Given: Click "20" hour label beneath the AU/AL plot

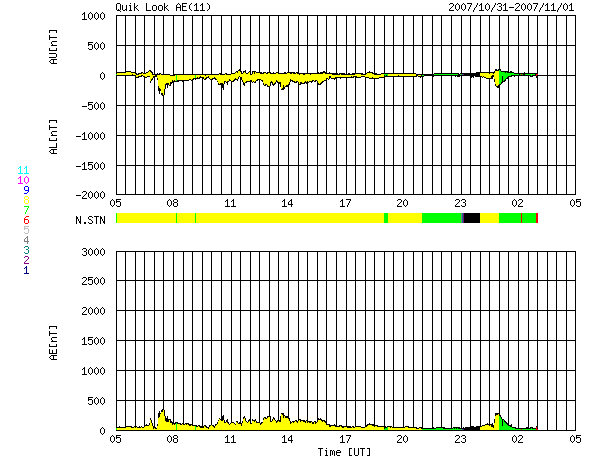Looking at the screenshot, I should 402,203.
